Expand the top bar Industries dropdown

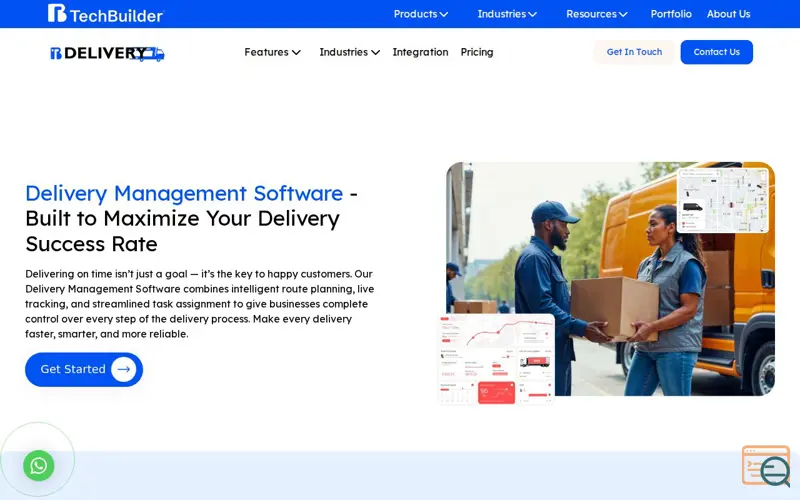tap(507, 14)
